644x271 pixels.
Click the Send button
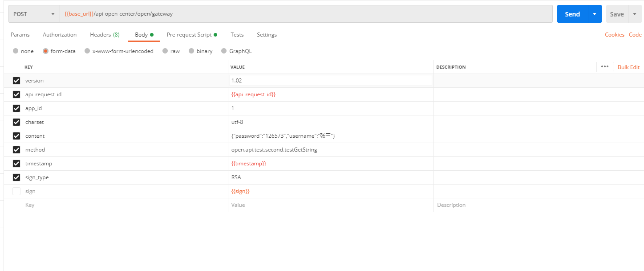(x=572, y=14)
